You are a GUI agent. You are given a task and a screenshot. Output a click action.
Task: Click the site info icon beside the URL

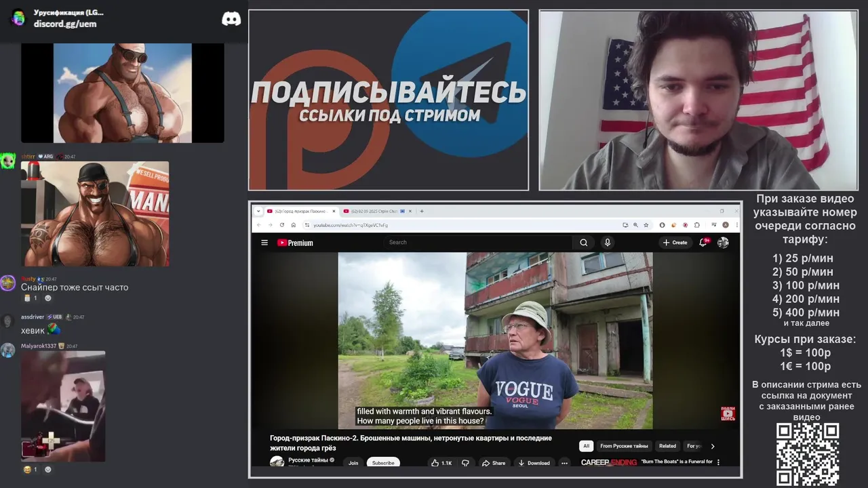307,225
